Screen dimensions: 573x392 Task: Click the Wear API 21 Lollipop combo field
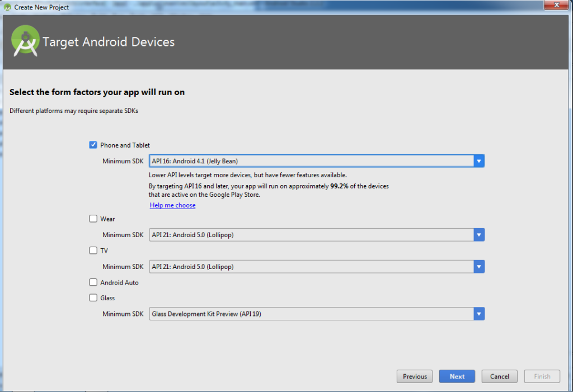[311, 235]
